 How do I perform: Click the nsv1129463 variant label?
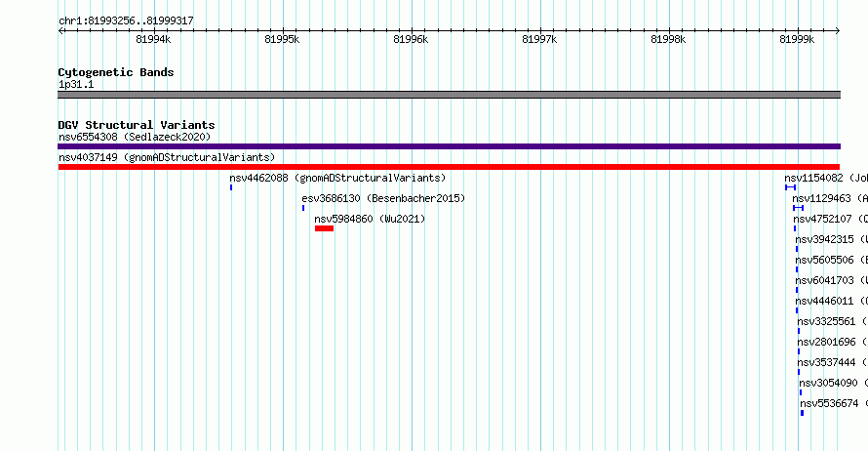pos(830,198)
